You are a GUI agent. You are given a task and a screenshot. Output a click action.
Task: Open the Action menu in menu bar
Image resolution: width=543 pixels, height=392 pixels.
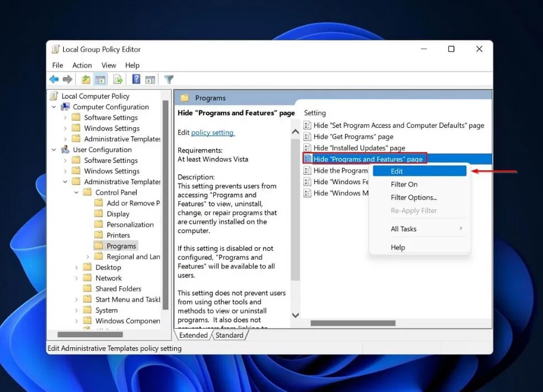click(x=82, y=65)
